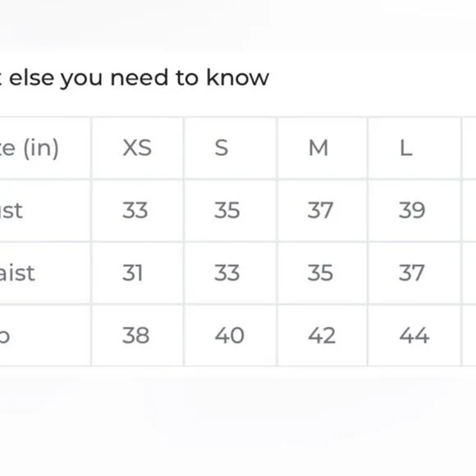Select the S bust value 35
This screenshot has width=476, height=476.
(x=227, y=210)
